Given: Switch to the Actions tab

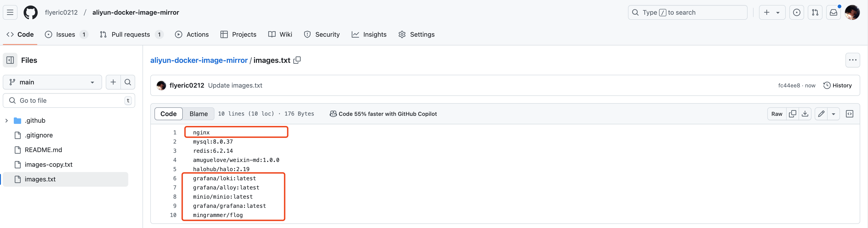Looking at the screenshot, I should [x=192, y=34].
